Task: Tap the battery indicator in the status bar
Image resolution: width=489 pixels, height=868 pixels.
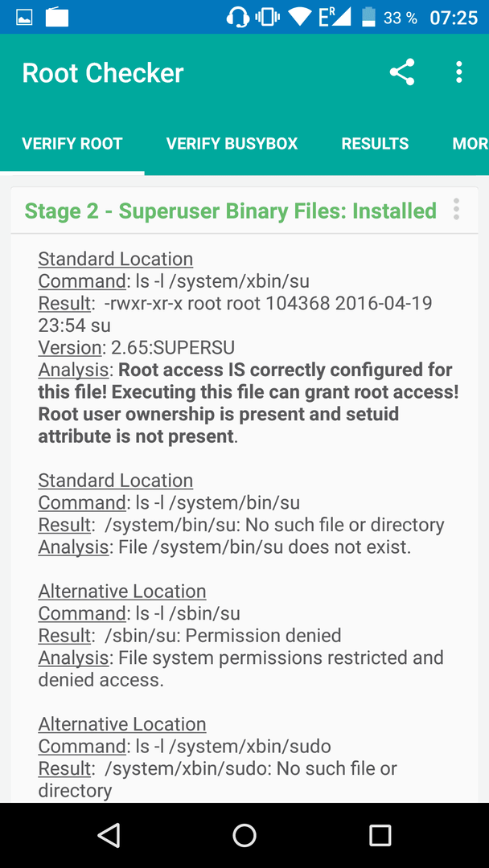Action: pos(369,17)
